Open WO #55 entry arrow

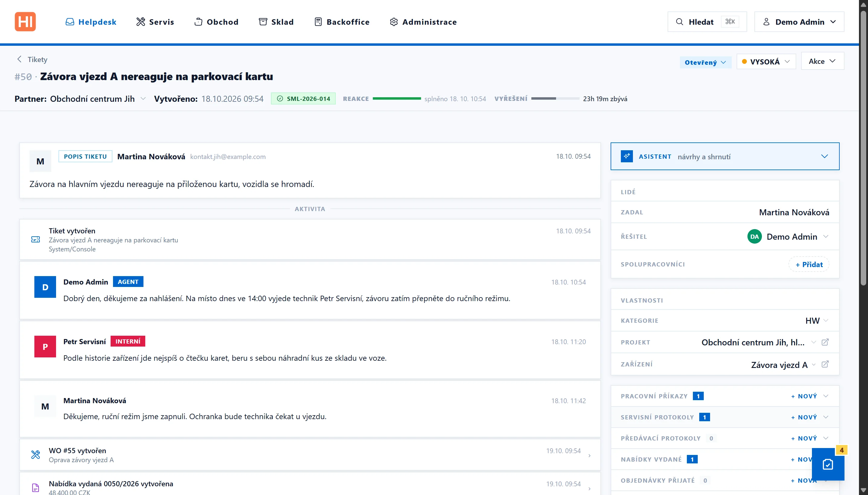pyautogui.click(x=589, y=455)
